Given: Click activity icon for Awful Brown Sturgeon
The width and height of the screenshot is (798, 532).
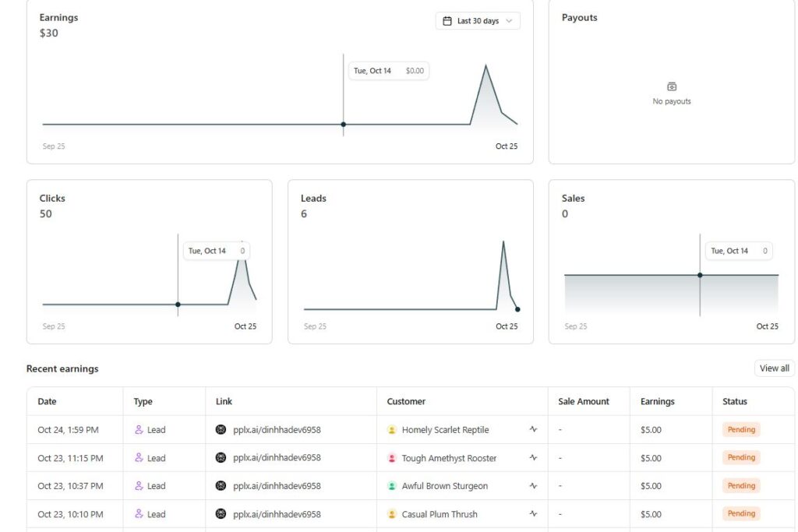Looking at the screenshot, I should pyautogui.click(x=533, y=486).
